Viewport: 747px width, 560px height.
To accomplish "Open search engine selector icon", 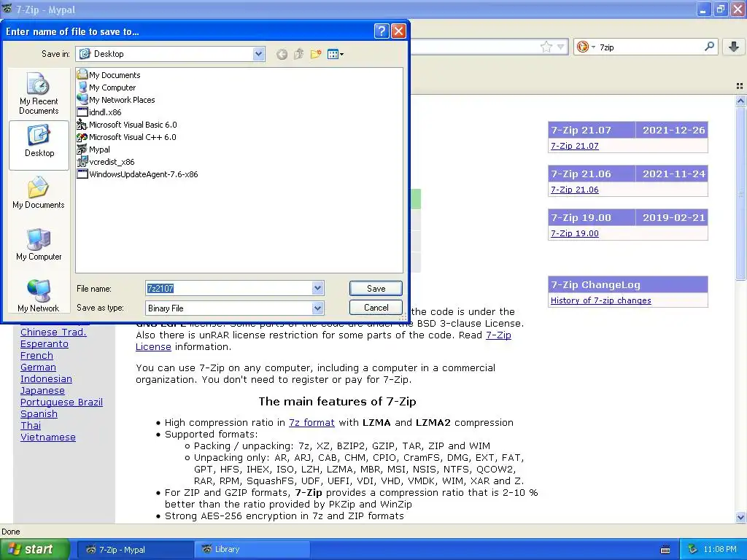I will point(586,47).
